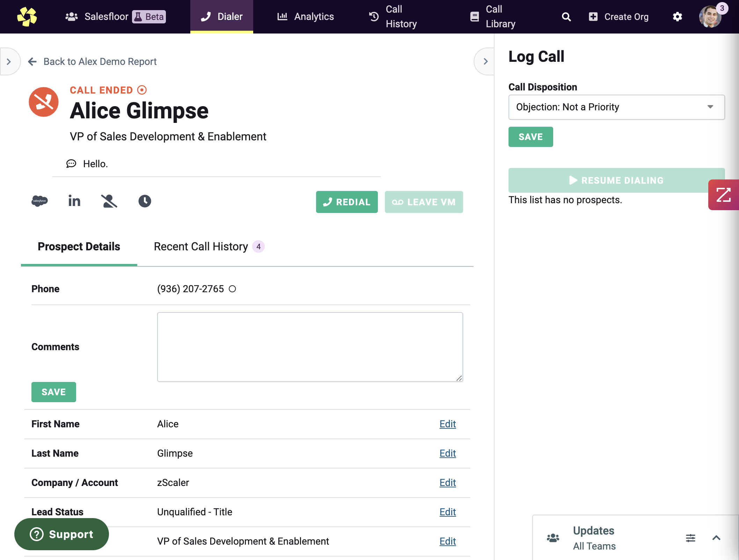The width and height of the screenshot is (739, 560).
Task: Save the comments
Action: pos(54,392)
